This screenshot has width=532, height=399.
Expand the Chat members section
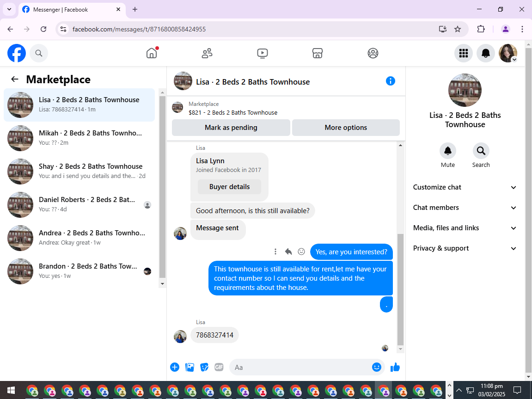click(465, 208)
